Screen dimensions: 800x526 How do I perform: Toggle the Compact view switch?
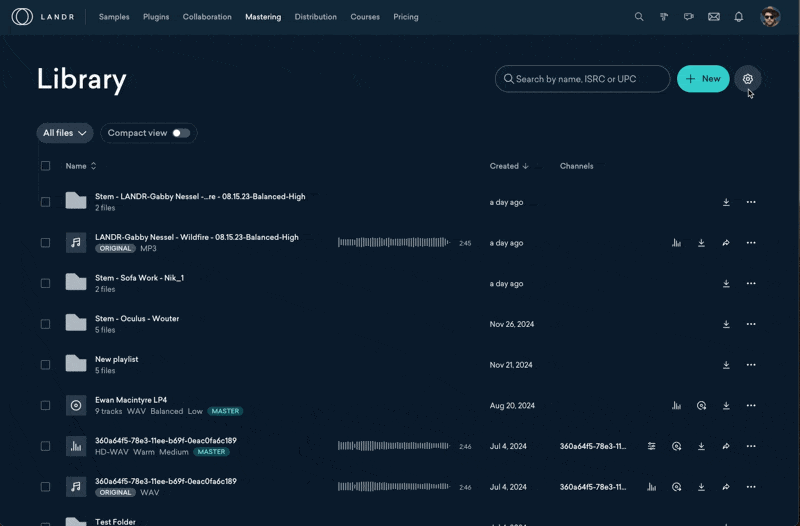pos(181,133)
